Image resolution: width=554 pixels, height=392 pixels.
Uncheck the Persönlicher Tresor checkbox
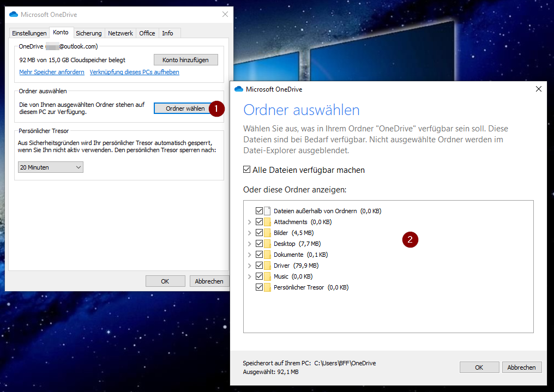pos(259,287)
